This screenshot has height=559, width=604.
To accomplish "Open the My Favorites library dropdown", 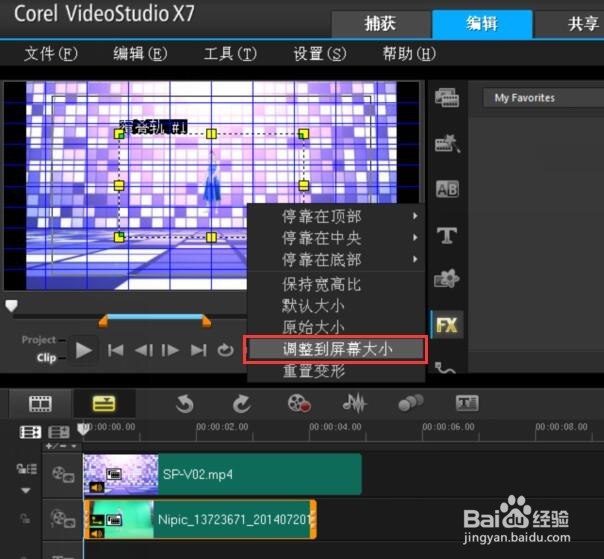I will click(543, 98).
